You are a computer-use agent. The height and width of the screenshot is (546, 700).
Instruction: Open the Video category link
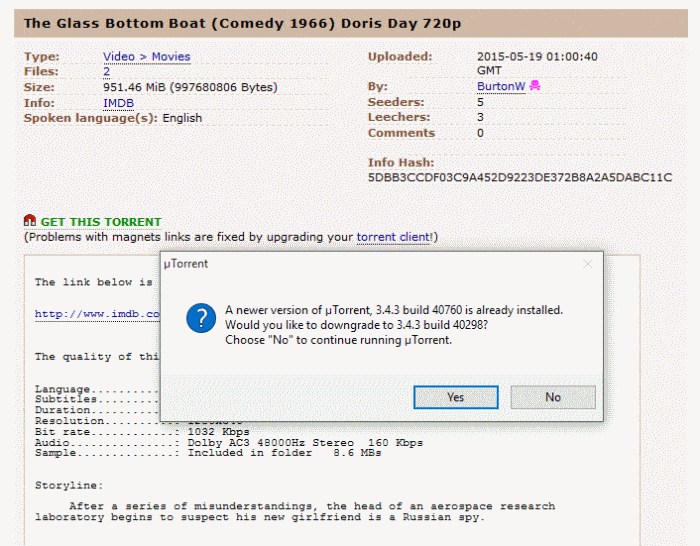pyautogui.click(x=119, y=57)
